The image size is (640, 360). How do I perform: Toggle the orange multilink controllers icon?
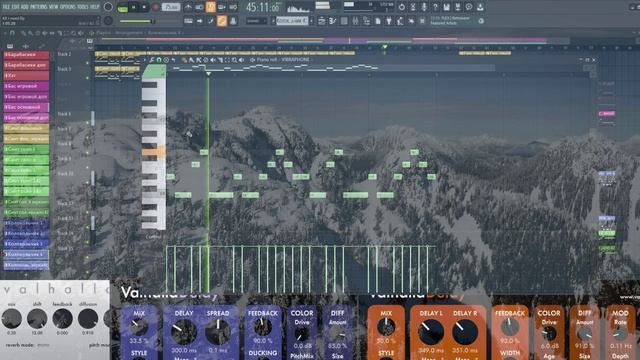222,21
